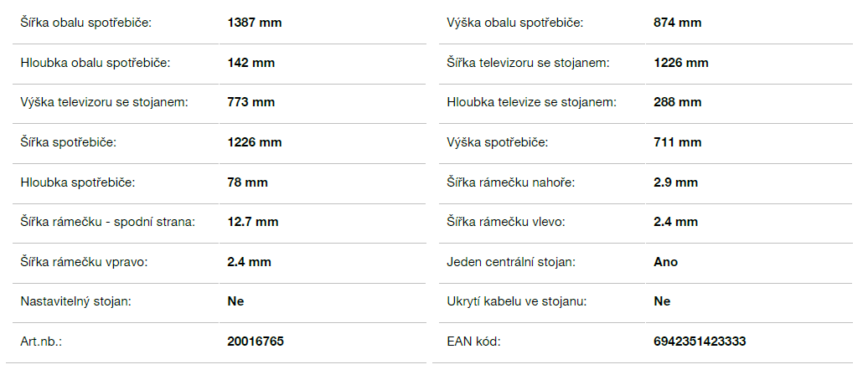Select the 12.7 mm bottom frame value
Image resolution: width=868 pixels, height=380 pixels.
[x=252, y=222]
